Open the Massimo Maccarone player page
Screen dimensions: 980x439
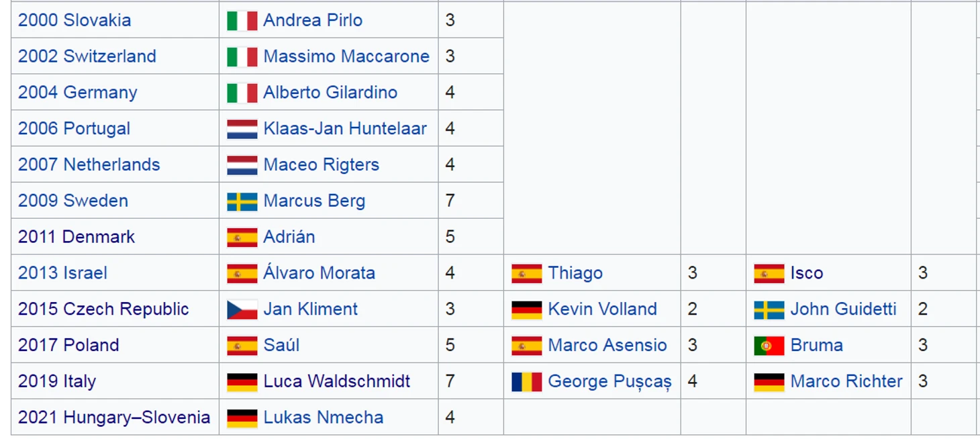[346, 56]
